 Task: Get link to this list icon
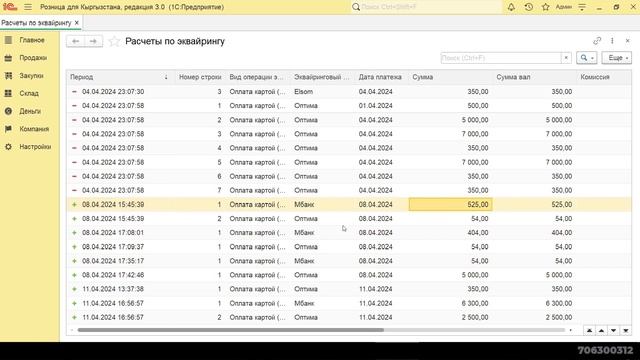[x=597, y=41]
